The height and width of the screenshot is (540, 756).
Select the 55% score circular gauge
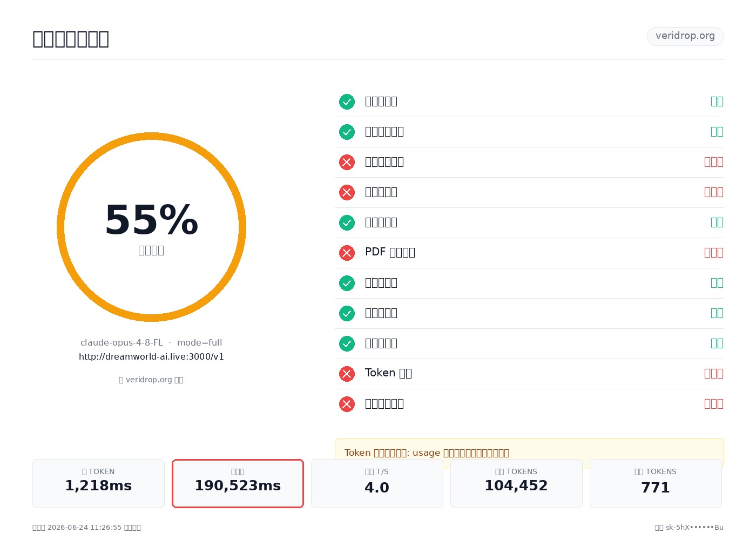[151, 227]
